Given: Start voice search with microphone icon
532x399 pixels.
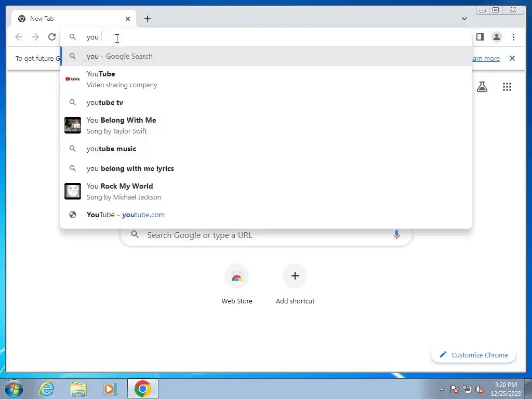Looking at the screenshot, I should pos(396,234).
